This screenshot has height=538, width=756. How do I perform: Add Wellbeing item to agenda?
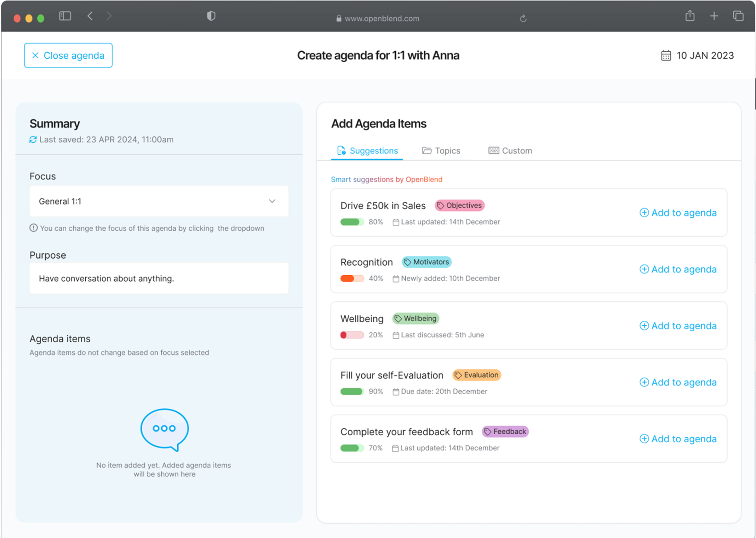tap(678, 326)
